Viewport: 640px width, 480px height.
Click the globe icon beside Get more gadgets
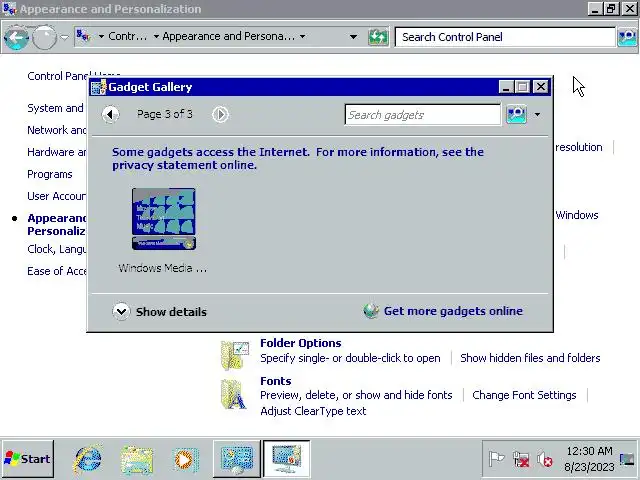(x=371, y=311)
